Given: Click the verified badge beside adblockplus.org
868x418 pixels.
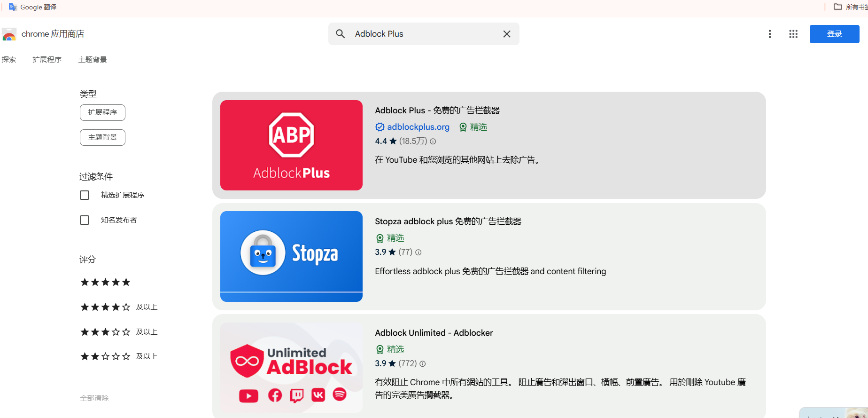Looking at the screenshot, I should pyautogui.click(x=380, y=127).
